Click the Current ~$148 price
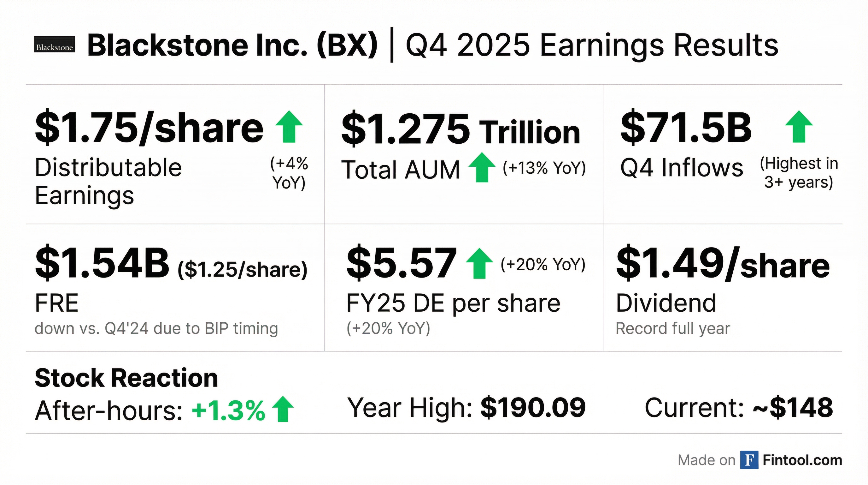This screenshot has height=485, width=868. pos(793,407)
